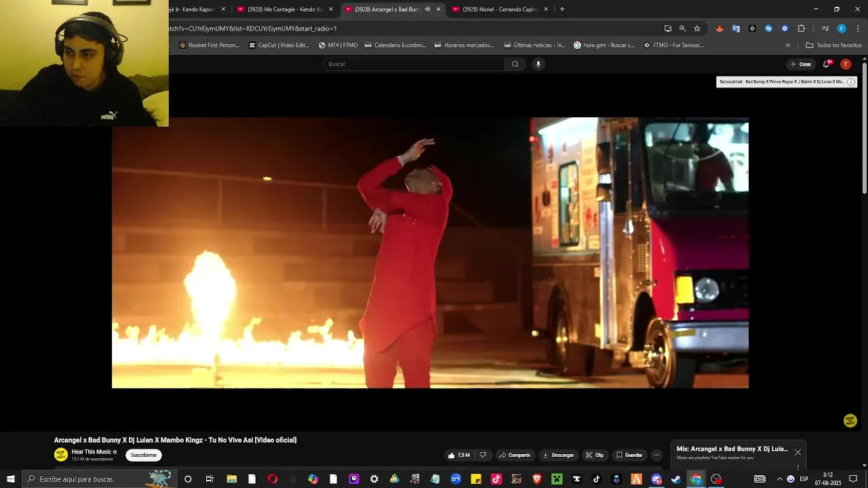
Task: Open the Shazam extension icon
Action: pos(768,28)
